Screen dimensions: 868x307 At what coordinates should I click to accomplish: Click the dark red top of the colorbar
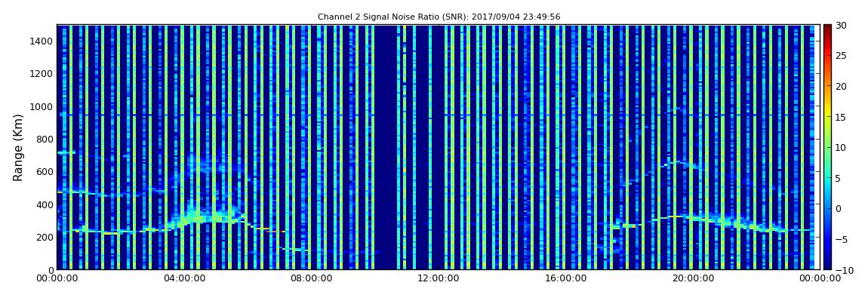(x=827, y=28)
